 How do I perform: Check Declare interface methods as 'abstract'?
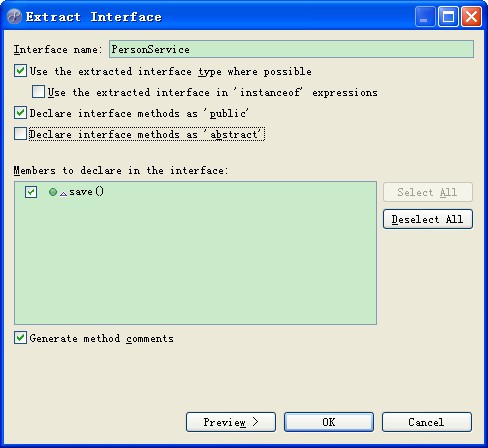tap(20, 134)
